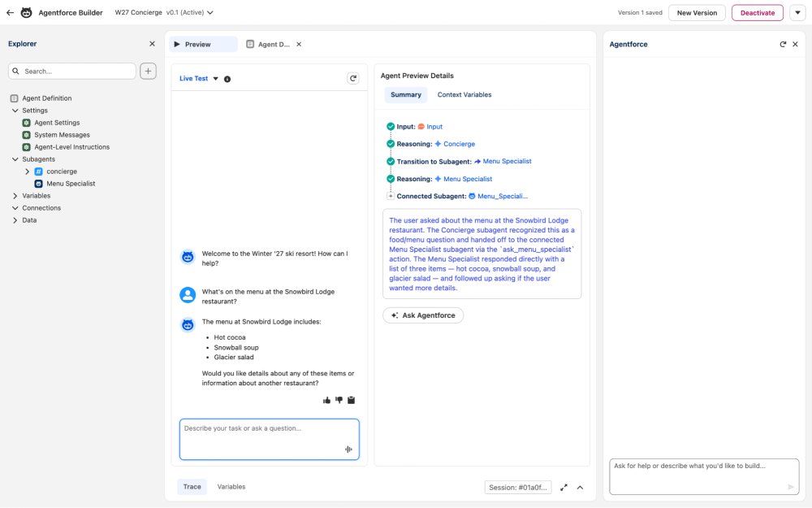This screenshot has width=812, height=508.
Task: Select the Context Variables tab
Action: [464, 95]
